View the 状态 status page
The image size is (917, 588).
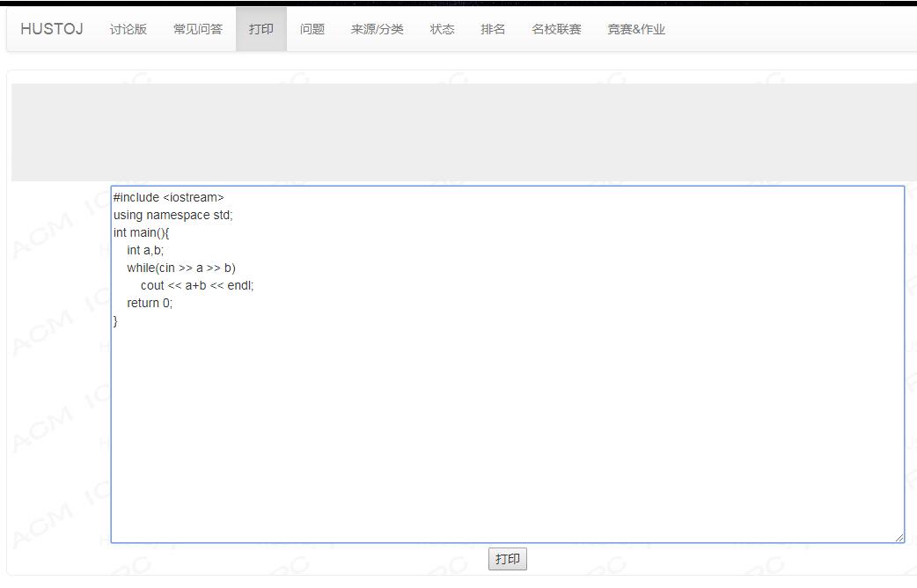point(442,29)
